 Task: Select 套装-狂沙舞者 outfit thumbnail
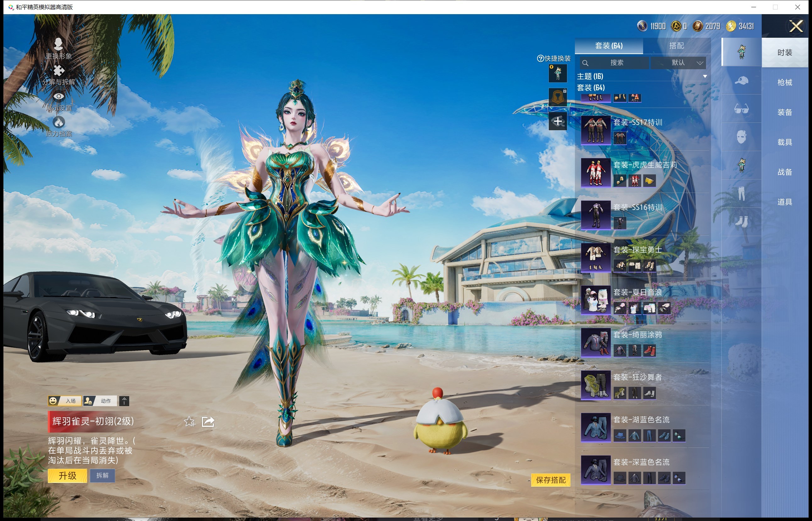click(596, 385)
